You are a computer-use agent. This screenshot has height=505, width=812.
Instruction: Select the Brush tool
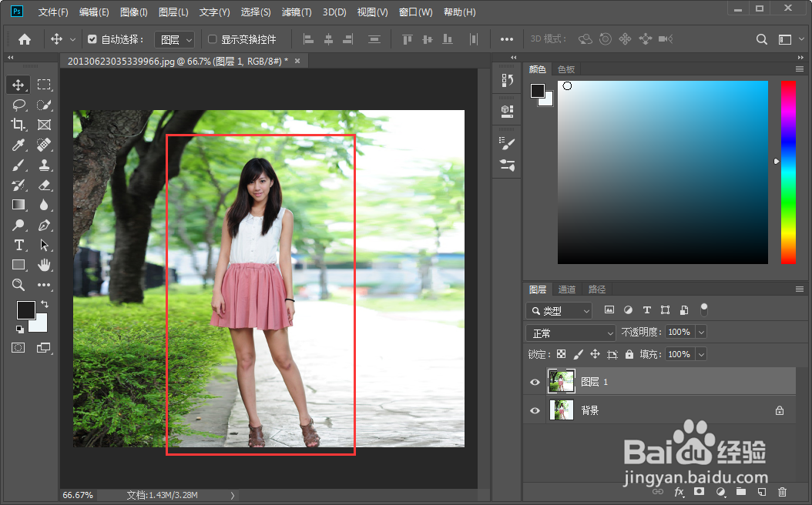pyautogui.click(x=18, y=165)
